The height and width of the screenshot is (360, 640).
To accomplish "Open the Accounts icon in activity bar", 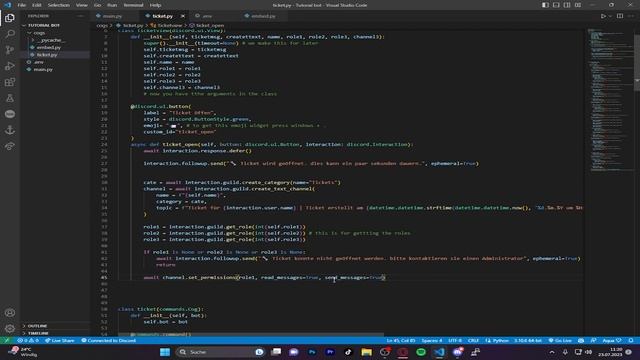I will (10, 313).
